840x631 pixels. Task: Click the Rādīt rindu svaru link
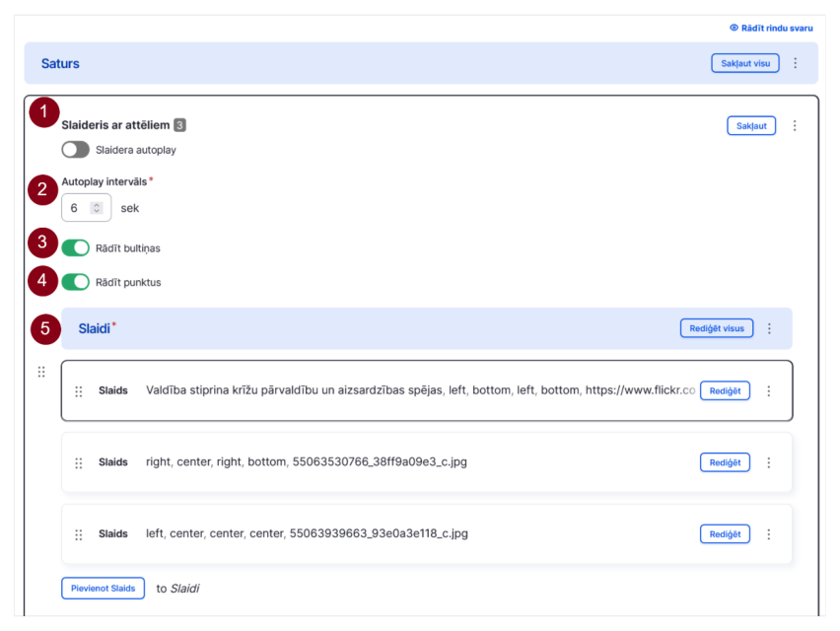771,28
